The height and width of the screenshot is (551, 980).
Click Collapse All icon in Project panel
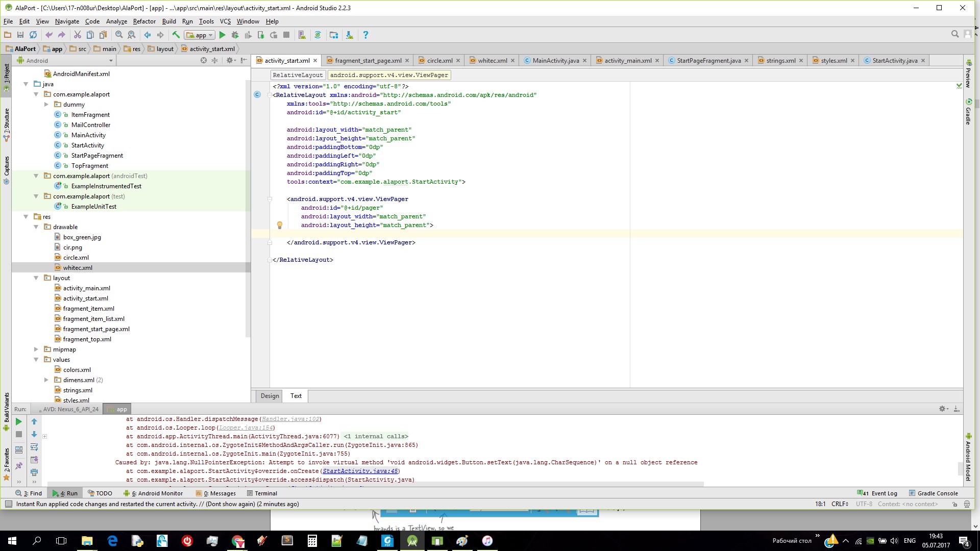(x=215, y=60)
